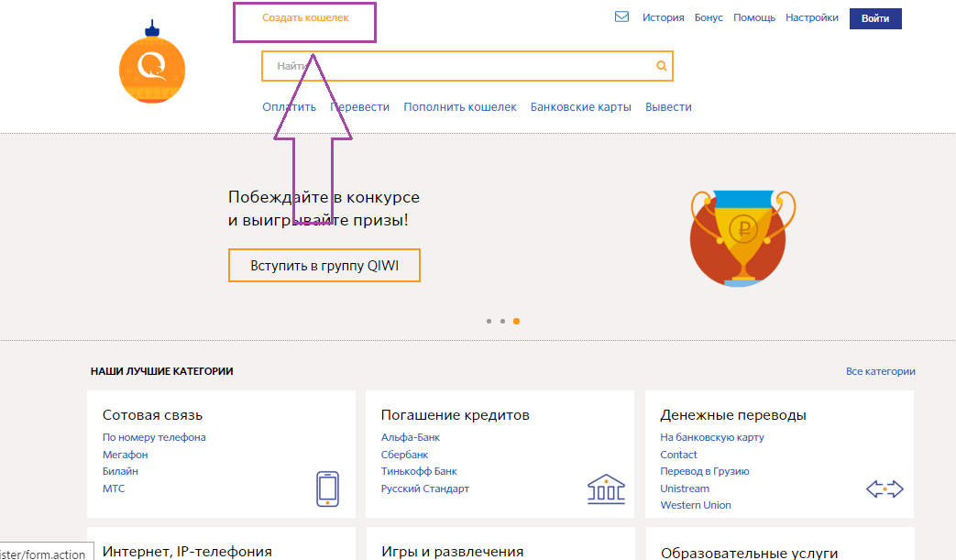
Task: Click Создать кошелек link
Action: (x=305, y=17)
